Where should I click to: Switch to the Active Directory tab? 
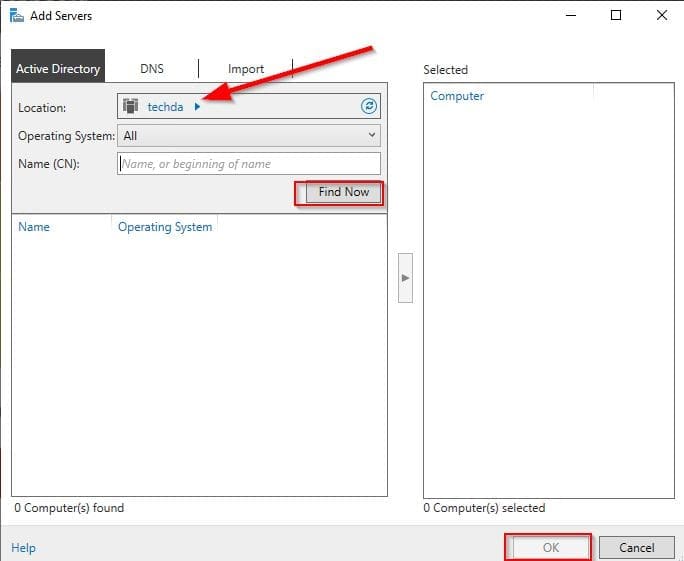(58, 69)
